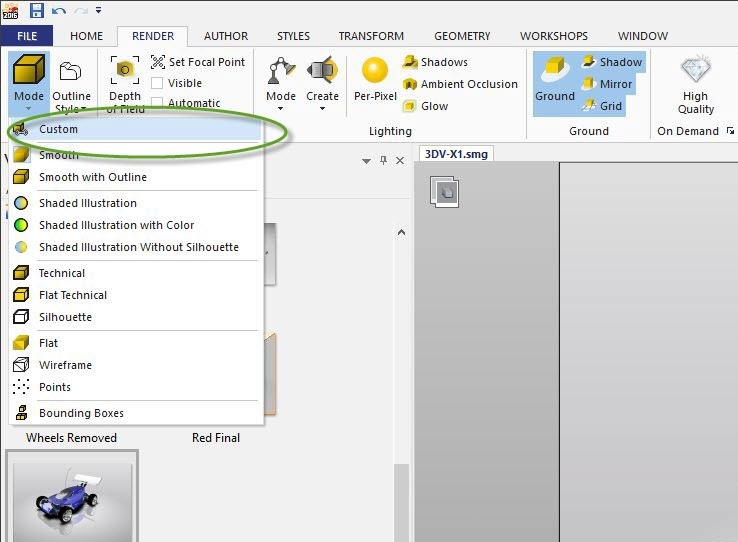
Task: Enable Ambient Occlusion lighting effect
Action: [x=461, y=84]
